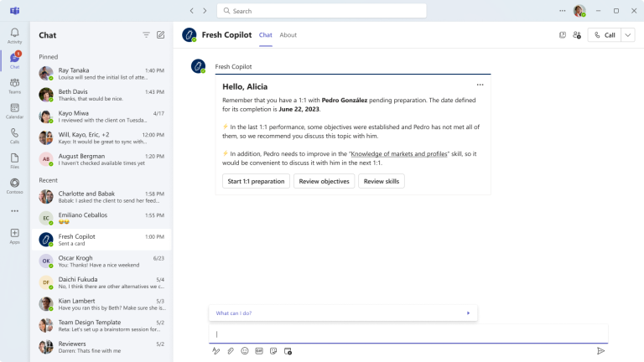This screenshot has width=644, height=362.
Task: Open the Contoso app icon
Action: click(x=15, y=186)
